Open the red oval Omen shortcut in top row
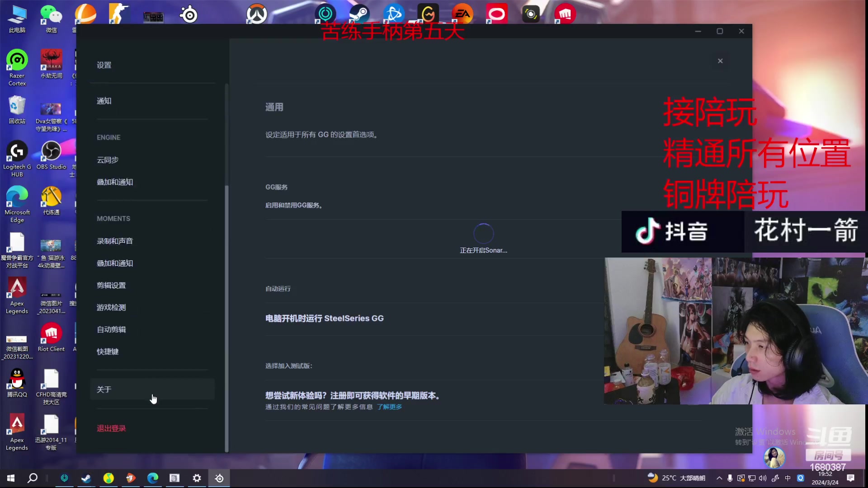Screen dimensions: 868x488 pos(496,14)
